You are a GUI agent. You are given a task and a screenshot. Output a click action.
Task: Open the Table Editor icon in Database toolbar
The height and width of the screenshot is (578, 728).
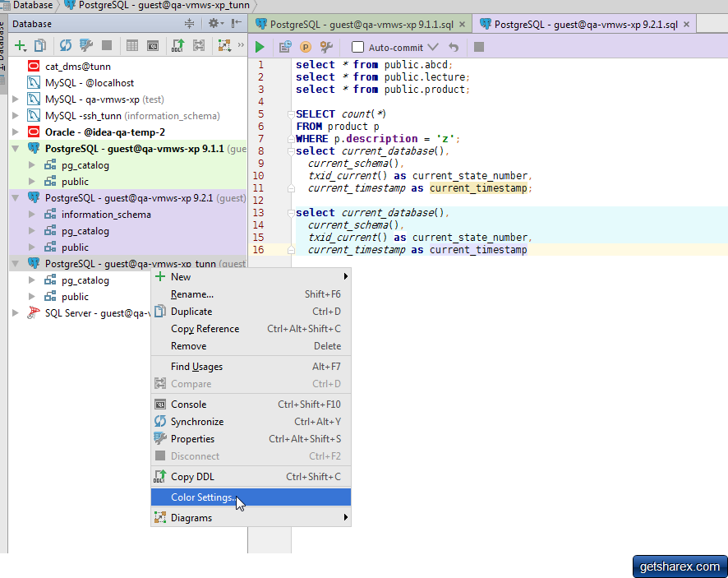click(131, 45)
